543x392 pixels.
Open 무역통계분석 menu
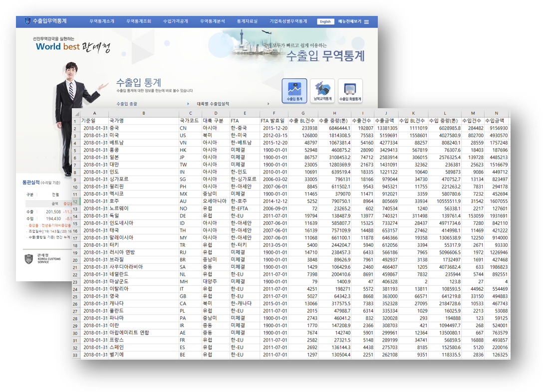(212, 21)
